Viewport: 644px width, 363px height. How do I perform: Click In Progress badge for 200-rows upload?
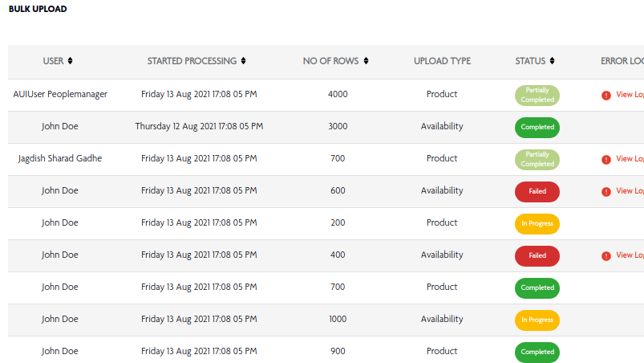pyautogui.click(x=537, y=223)
